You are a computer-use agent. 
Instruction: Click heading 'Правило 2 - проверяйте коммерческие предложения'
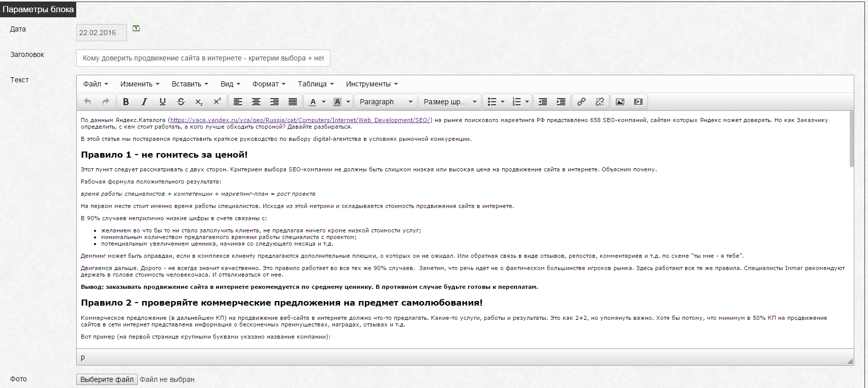click(282, 303)
